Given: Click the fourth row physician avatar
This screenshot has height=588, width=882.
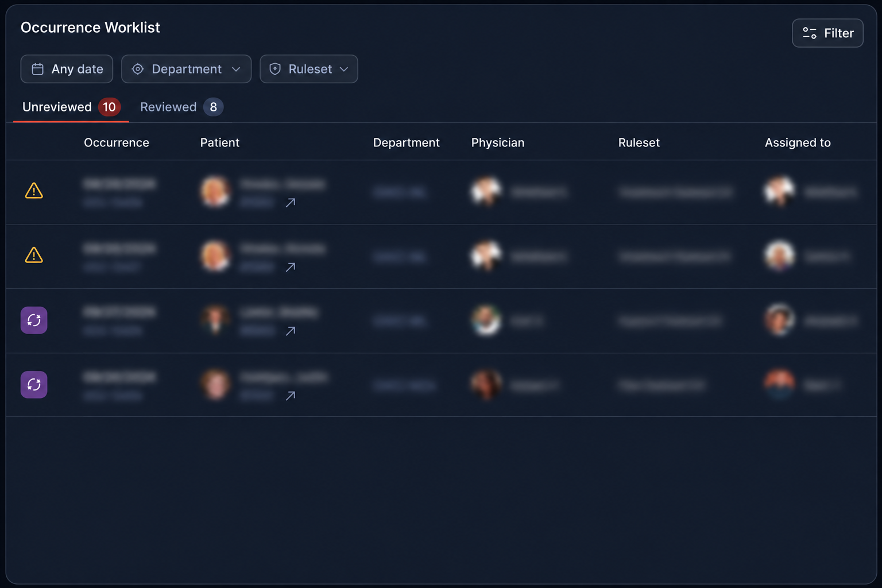Looking at the screenshot, I should coord(486,385).
